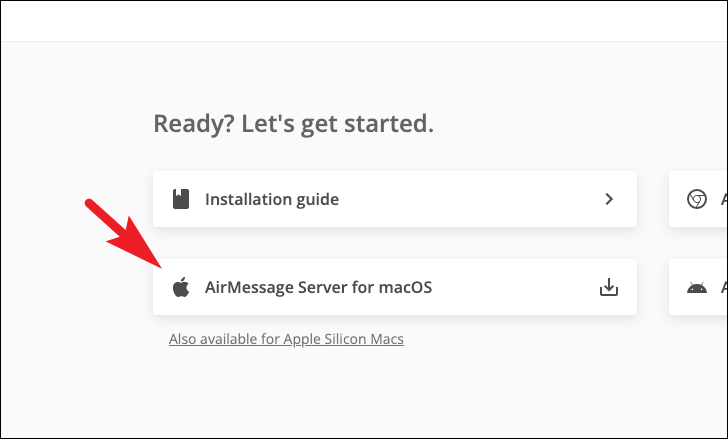
Task: Click the "Ready? Let's get started." heading
Action: [x=293, y=124]
